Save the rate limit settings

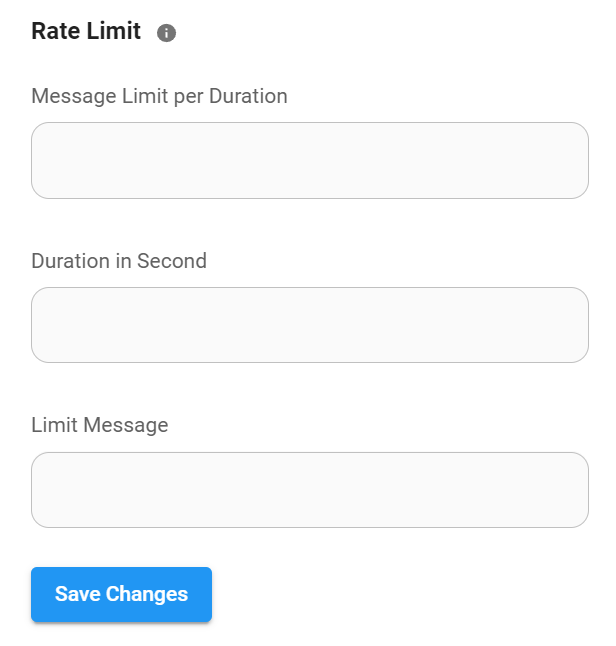point(121,594)
